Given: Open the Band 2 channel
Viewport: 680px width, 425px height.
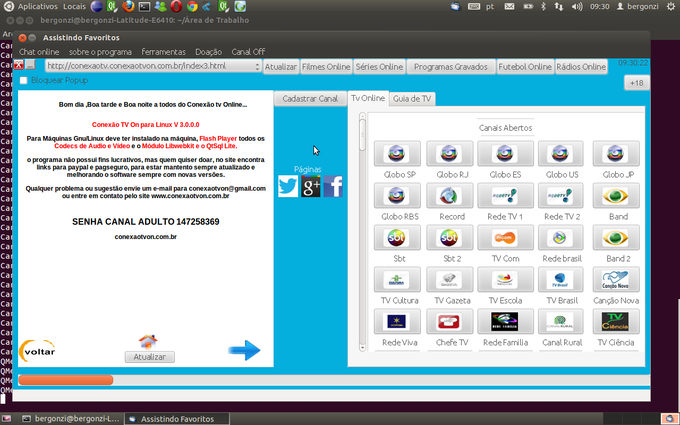Looking at the screenshot, I should click(616, 238).
